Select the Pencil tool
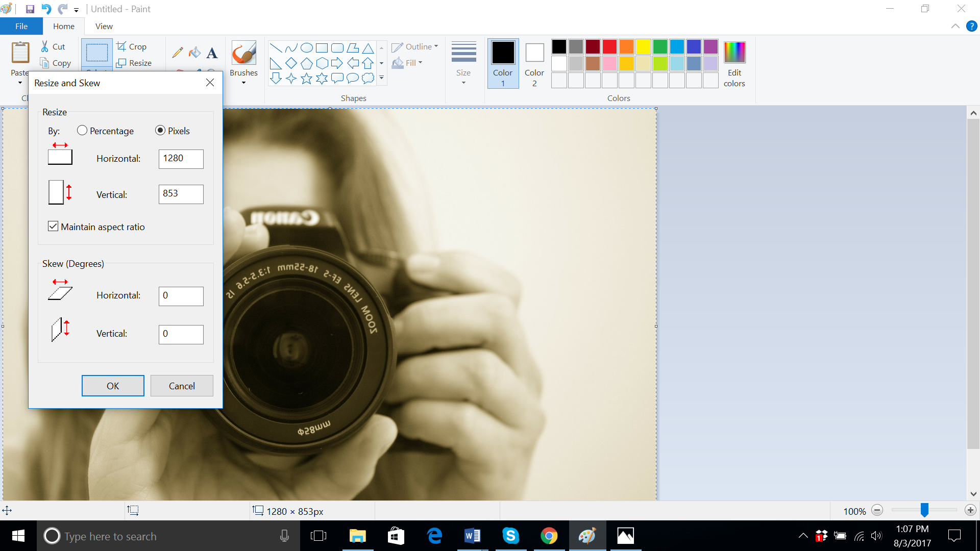 (x=177, y=52)
